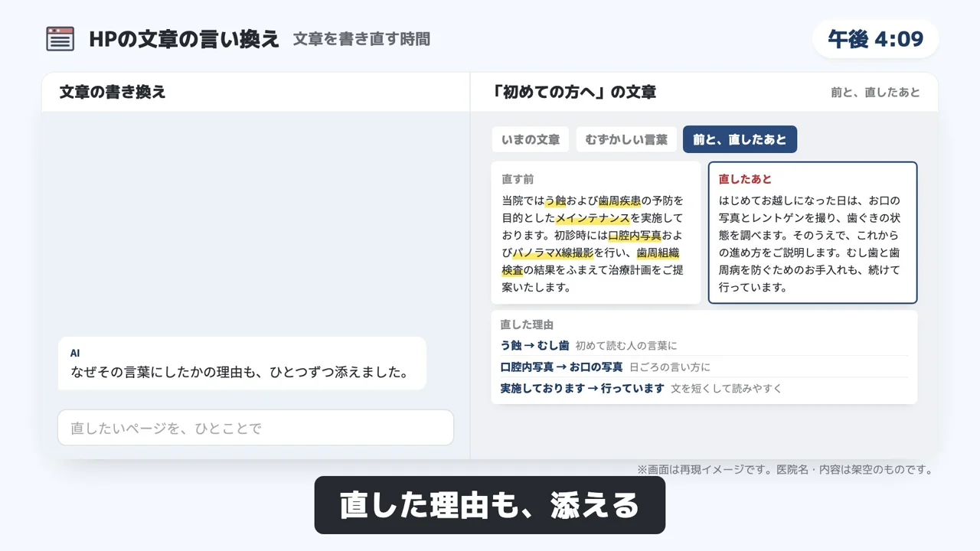980x551 pixels.
Task: Click the 「初めての方へ」の文章 heading
Action: tap(574, 93)
